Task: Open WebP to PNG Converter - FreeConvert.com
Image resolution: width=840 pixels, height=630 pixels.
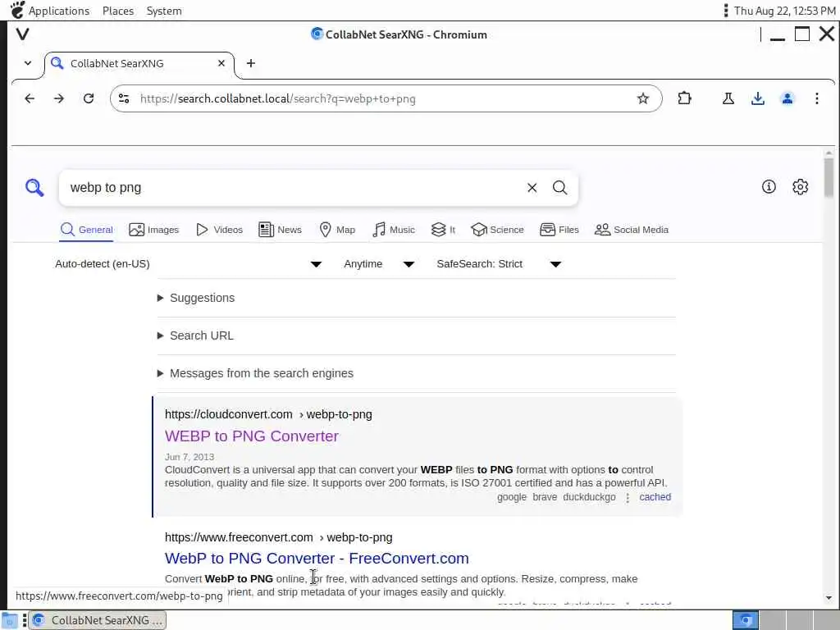Action: 317,558
